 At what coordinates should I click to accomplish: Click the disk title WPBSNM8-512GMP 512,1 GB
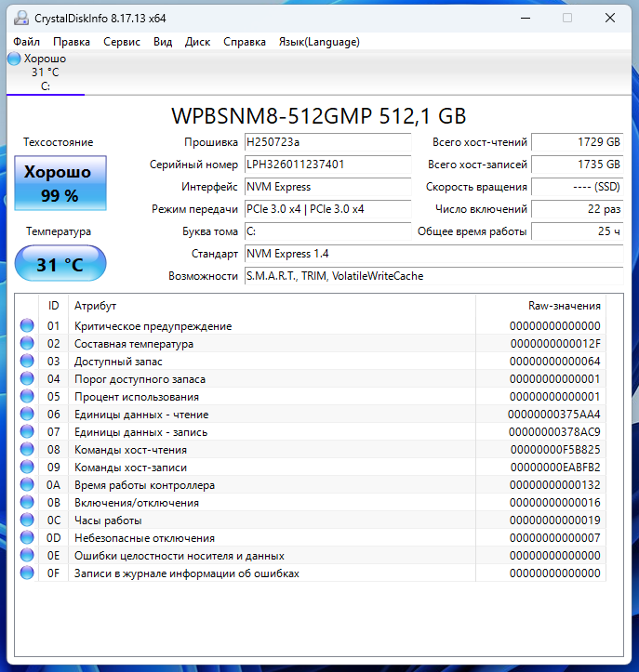click(x=319, y=115)
